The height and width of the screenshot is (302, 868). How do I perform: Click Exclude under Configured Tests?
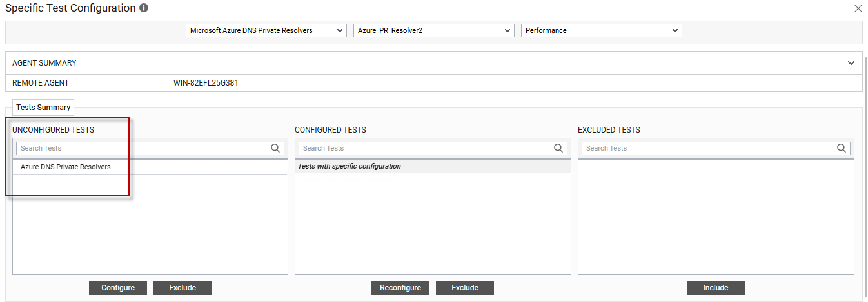[464, 288]
